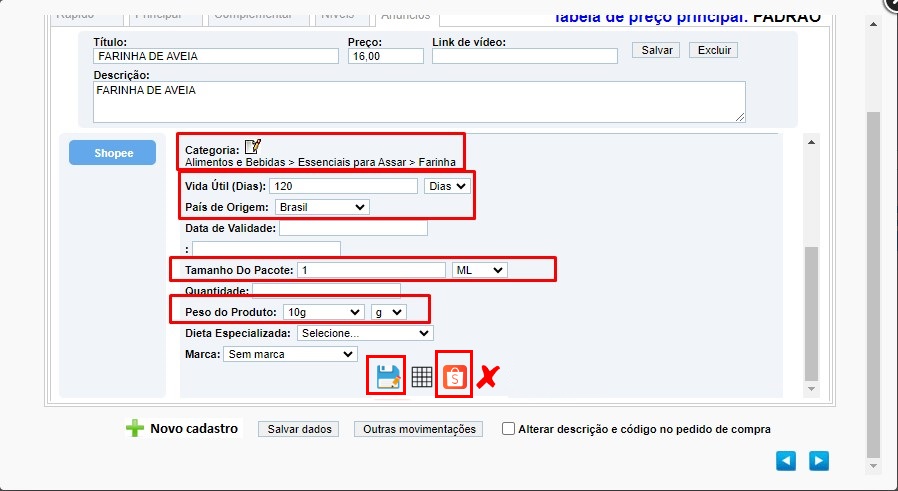
Task: Select the Shopee marketplace tab
Action: (113, 153)
